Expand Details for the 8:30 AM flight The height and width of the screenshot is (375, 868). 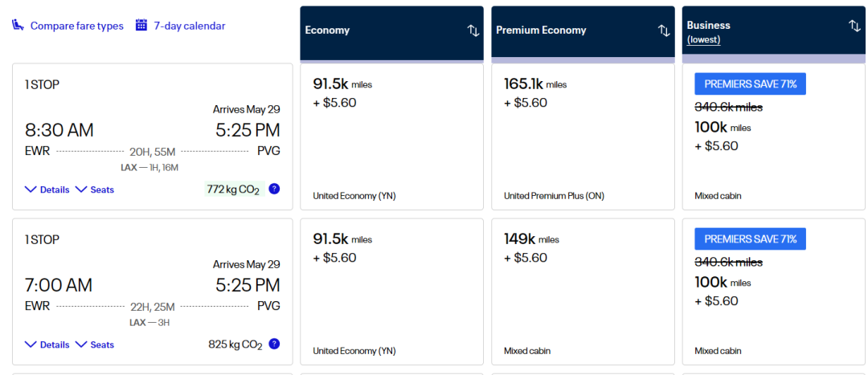(x=47, y=190)
